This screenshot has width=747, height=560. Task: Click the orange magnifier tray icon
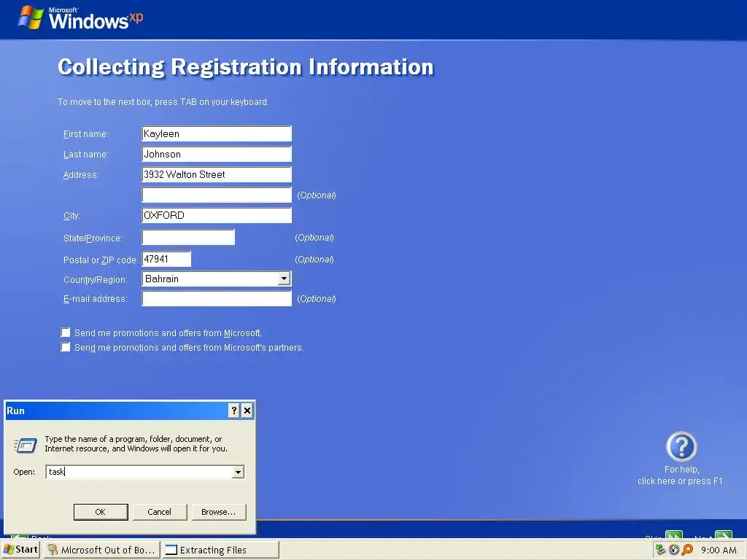point(687,550)
